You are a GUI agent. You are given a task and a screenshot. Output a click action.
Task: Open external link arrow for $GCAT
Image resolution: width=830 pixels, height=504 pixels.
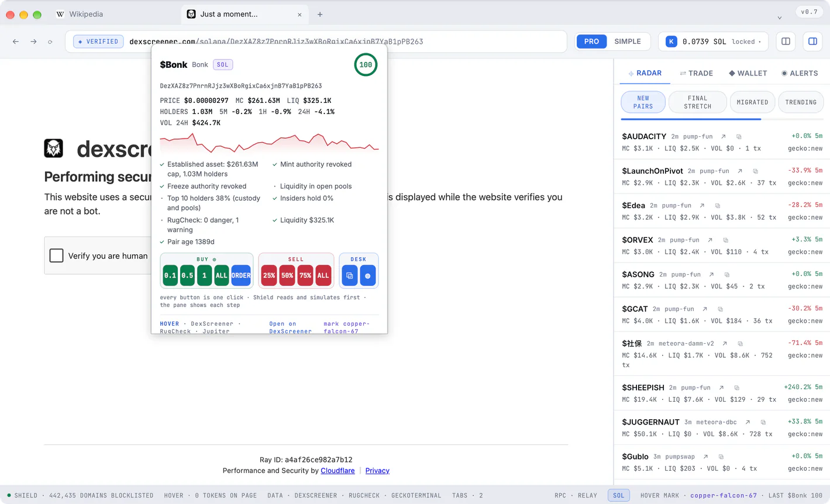(x=705, y=309)
